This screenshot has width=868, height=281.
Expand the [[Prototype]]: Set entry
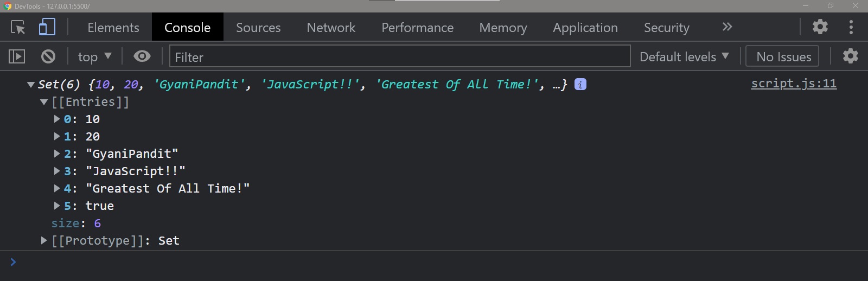point(44,240)
